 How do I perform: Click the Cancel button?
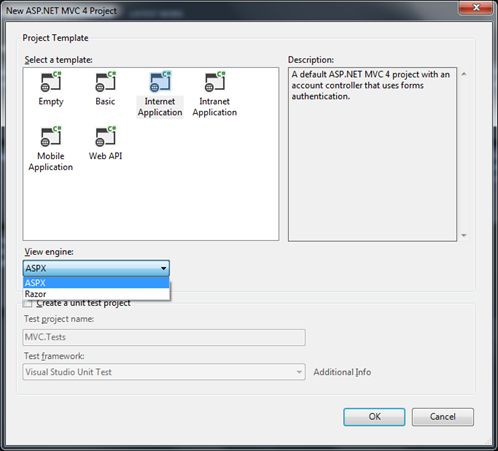(443, 417)
